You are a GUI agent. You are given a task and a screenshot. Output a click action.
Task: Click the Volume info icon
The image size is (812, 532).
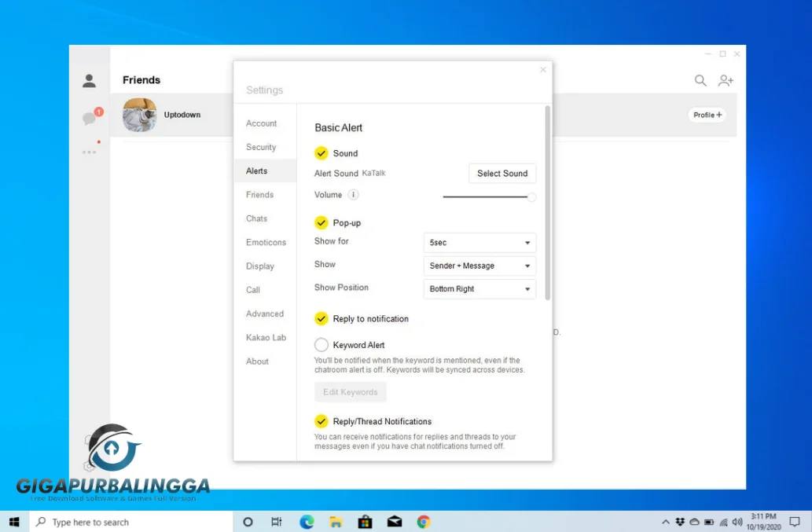click(353, 195)
